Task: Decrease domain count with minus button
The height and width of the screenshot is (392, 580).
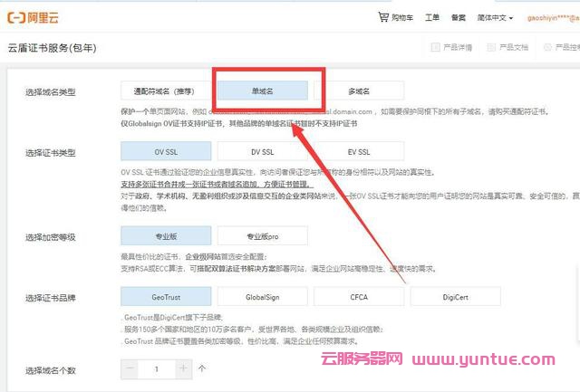Action: 130,368
